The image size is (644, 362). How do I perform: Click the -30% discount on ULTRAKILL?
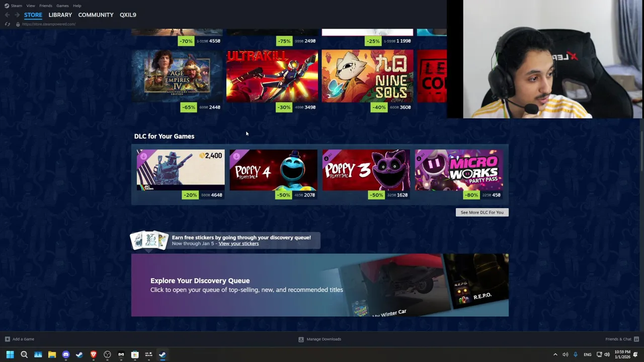284,107
